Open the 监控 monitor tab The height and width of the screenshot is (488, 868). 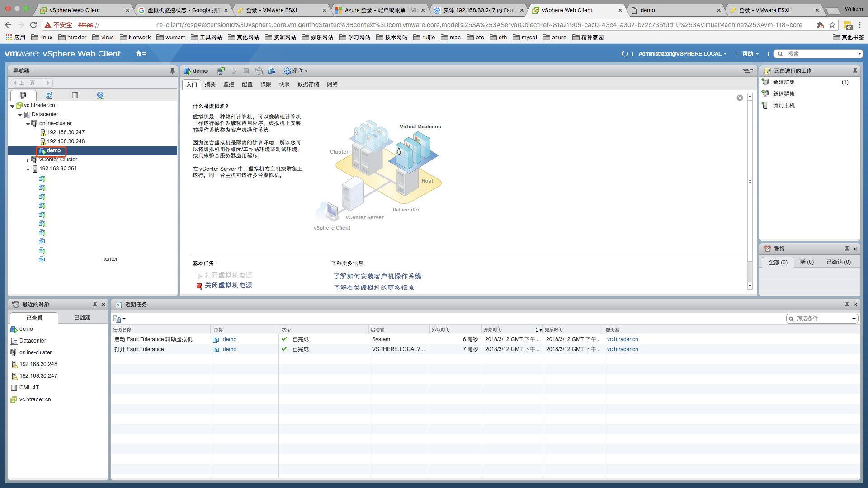click(x=229, y=84)
